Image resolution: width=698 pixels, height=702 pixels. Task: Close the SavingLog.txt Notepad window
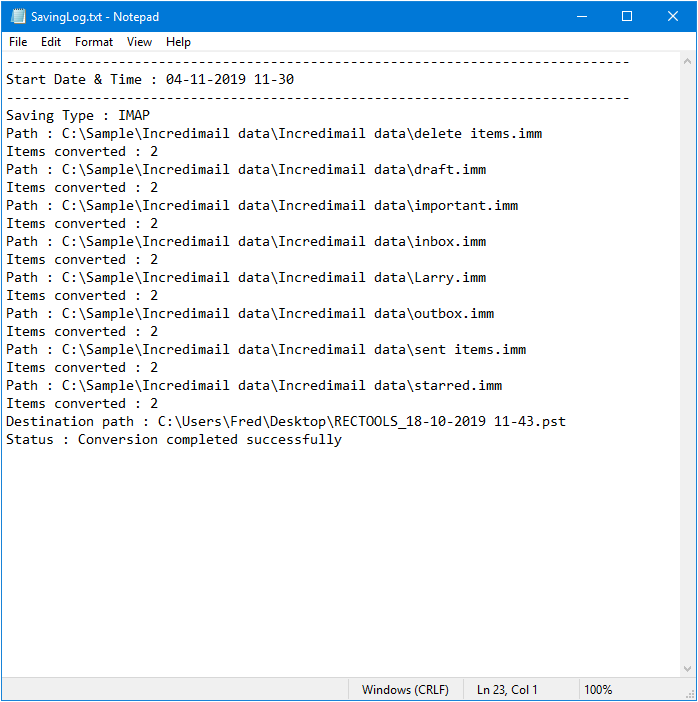(x=672, y=17)
